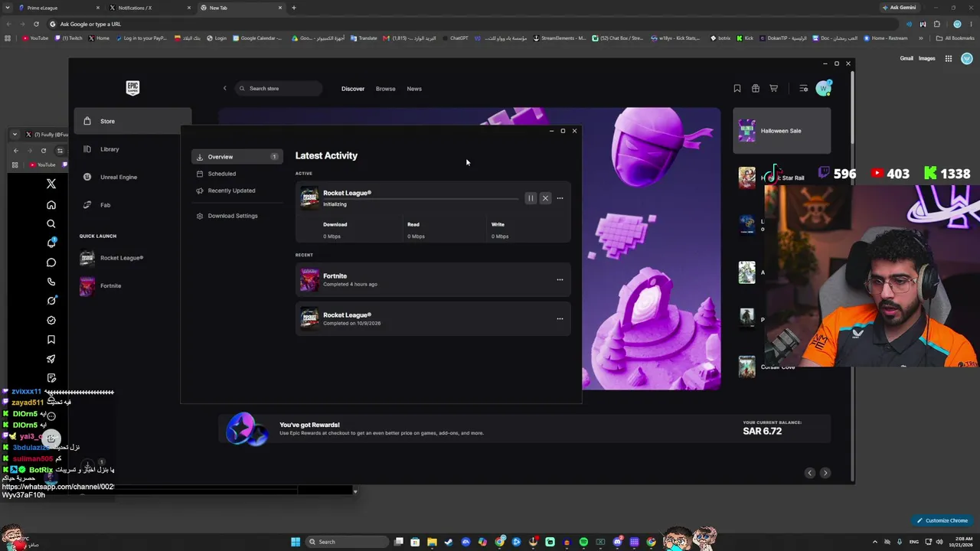Click the Rocket League download progress bar
980x551 pixels.
pos(420,198)
